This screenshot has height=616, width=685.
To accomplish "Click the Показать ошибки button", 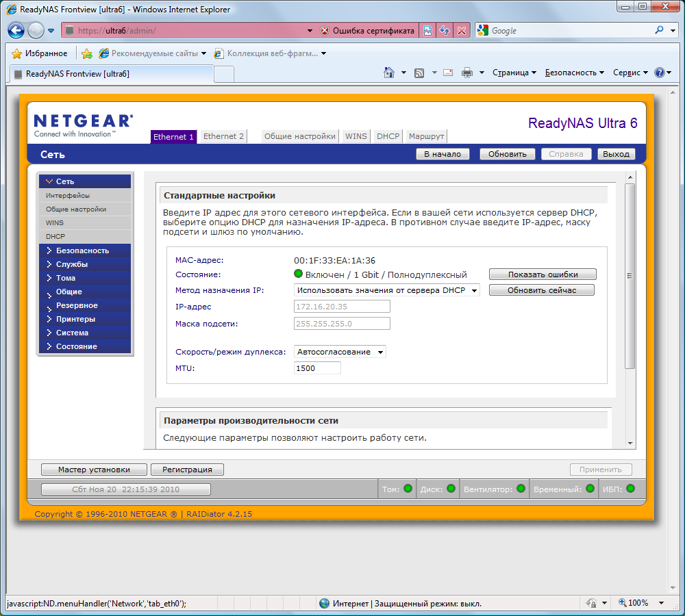I will point(543,274).
